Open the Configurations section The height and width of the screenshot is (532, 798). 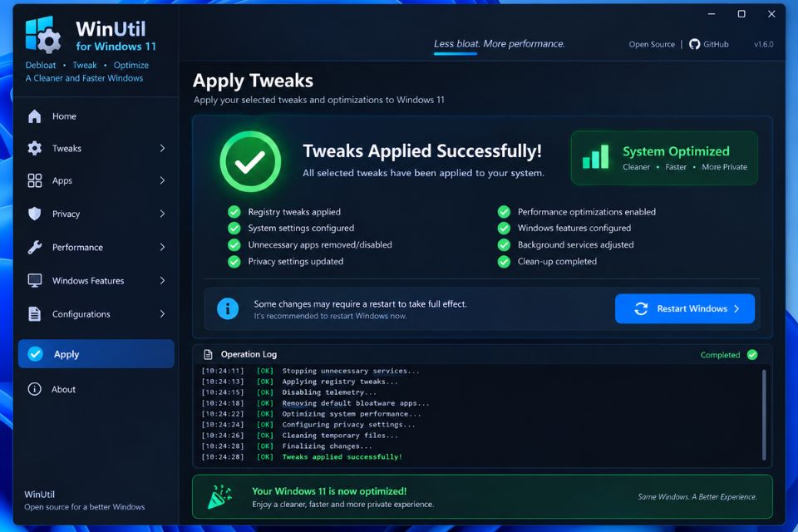point(96,314)
